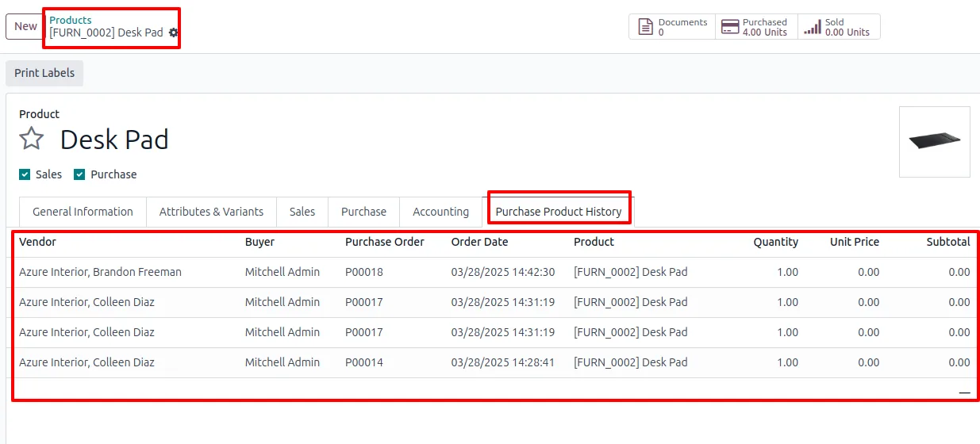This screenshot has height=444, width=980.
Task: Open the Documents smart button
Action: point(672,27)
